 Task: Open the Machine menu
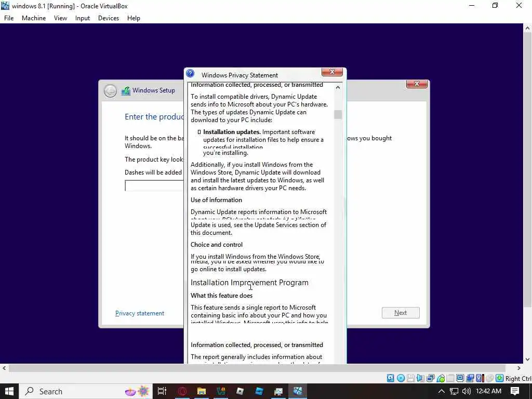tap(34, 18)
